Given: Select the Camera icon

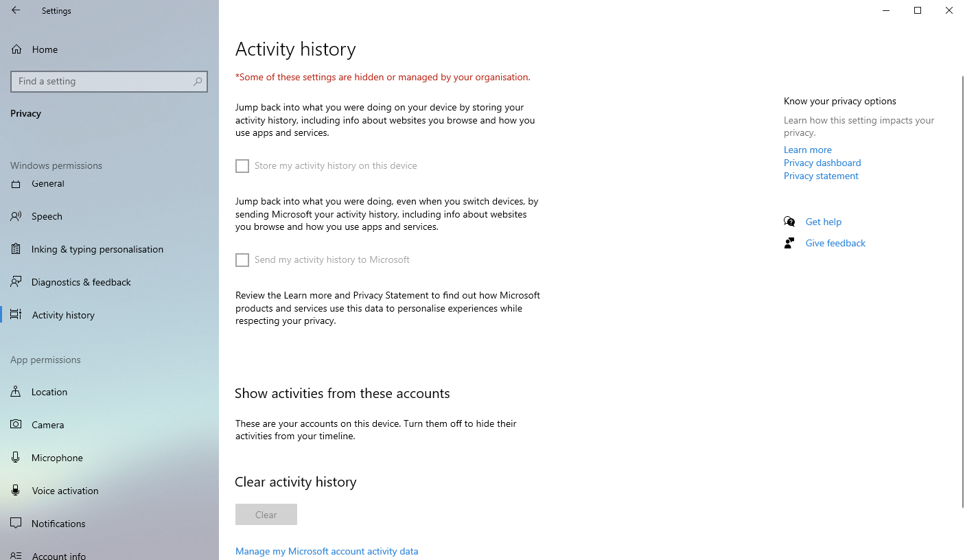Looking at the screenshot, I should point(16,425).
